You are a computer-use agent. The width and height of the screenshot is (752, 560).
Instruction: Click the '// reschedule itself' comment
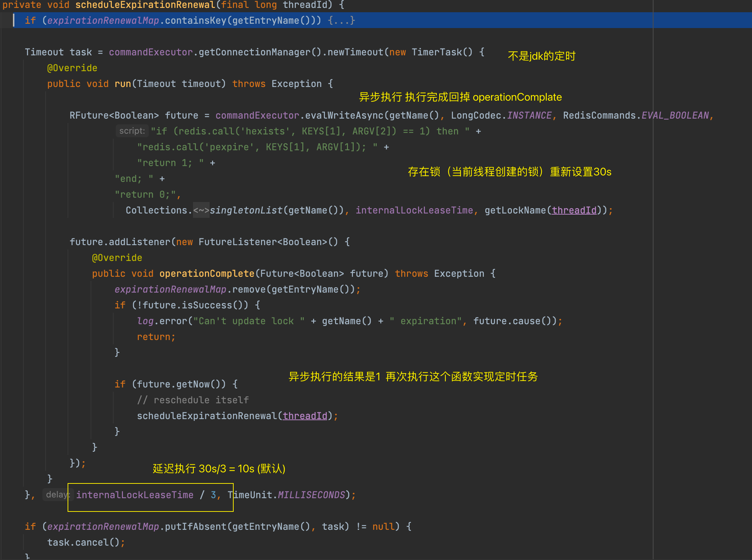[193, 400]
